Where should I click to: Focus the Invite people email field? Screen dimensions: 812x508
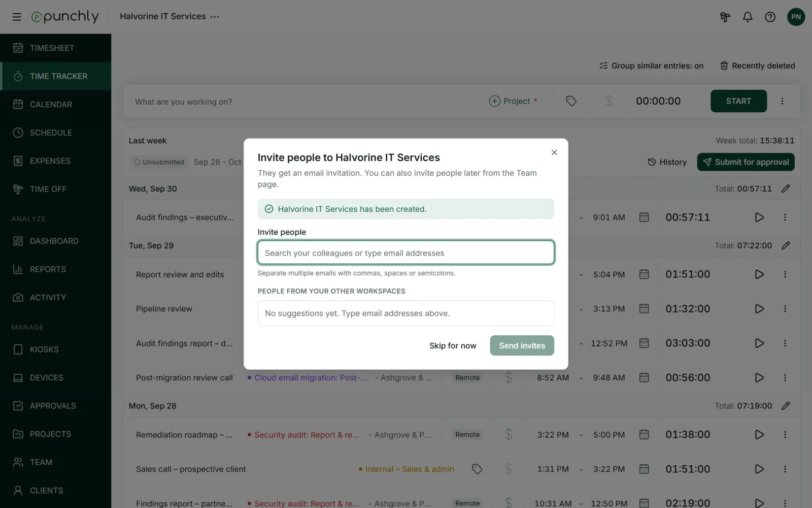(406, 252)
